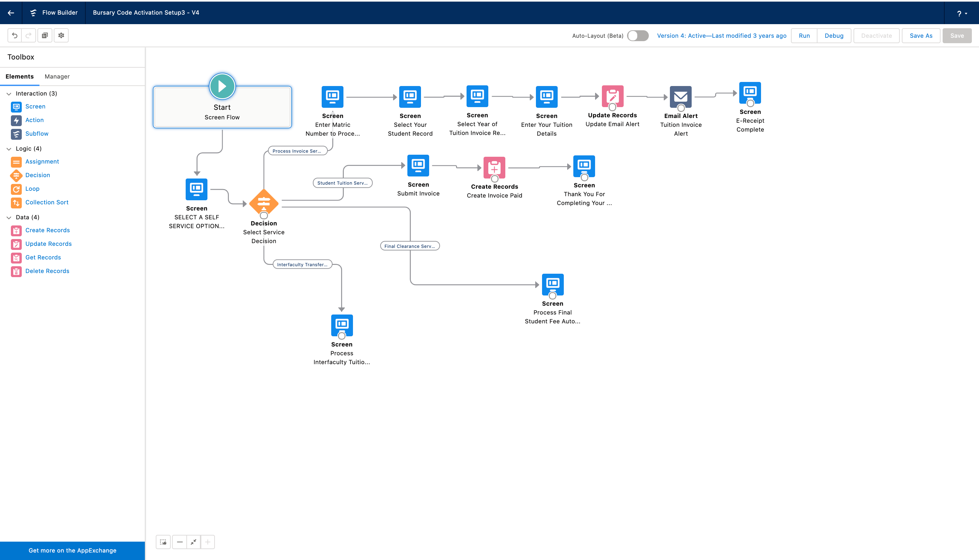Viewport: 979px width, 560px height.
Task: Click the Flow Builder header label
Action: (60, 13)
